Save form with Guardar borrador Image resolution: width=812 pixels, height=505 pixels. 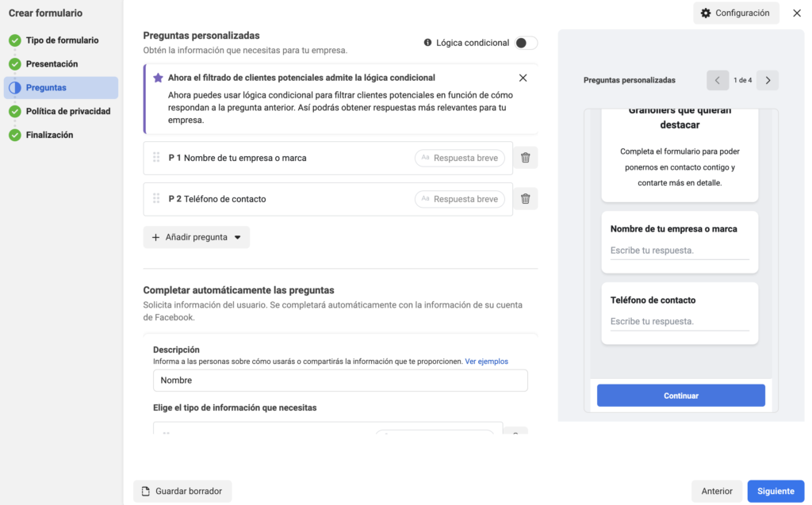(x=182, y=491)
